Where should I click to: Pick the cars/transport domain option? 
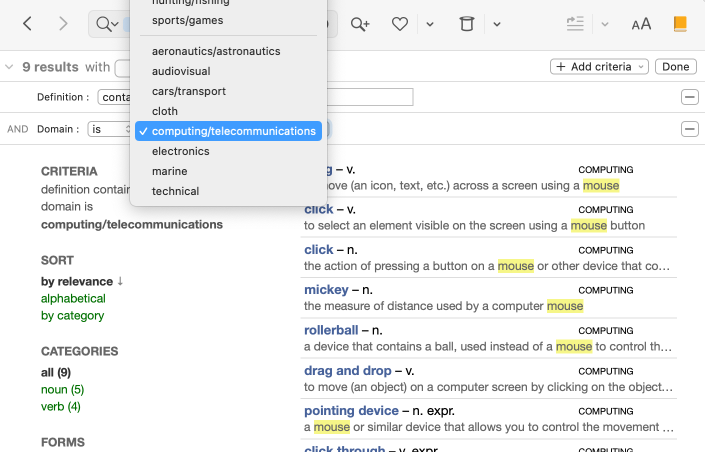(189, 91)
